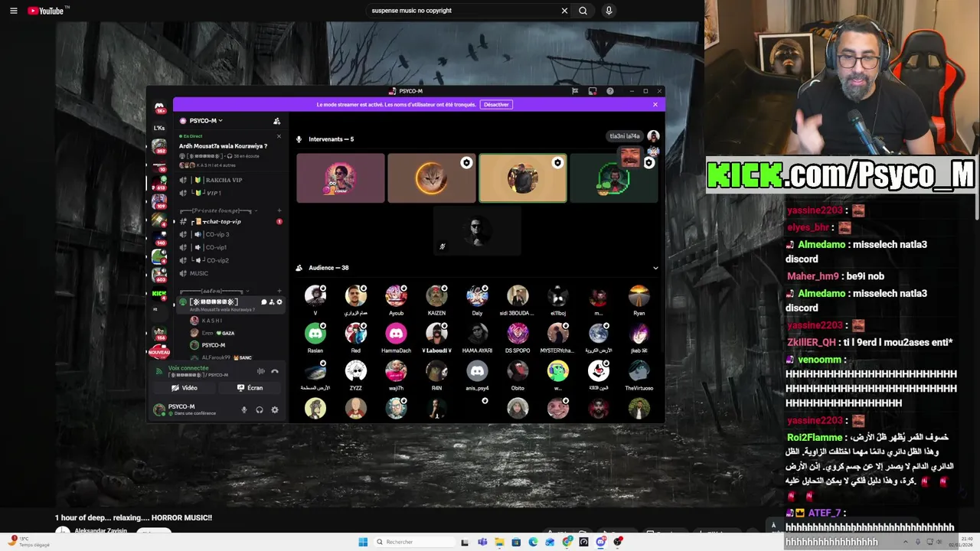Open the YouTube hamburger menu
This screenshot has height=551, width=980.
point(13,11)
